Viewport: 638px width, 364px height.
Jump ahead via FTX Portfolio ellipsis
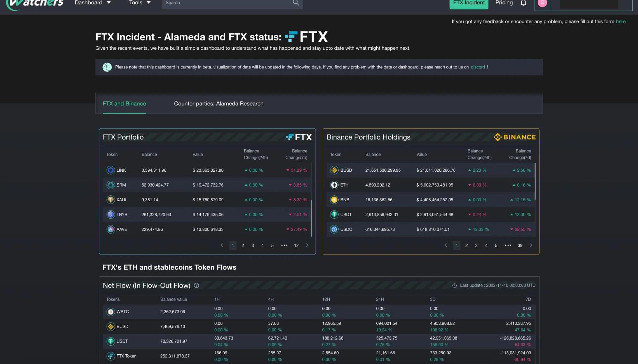[x=284, y=245]
